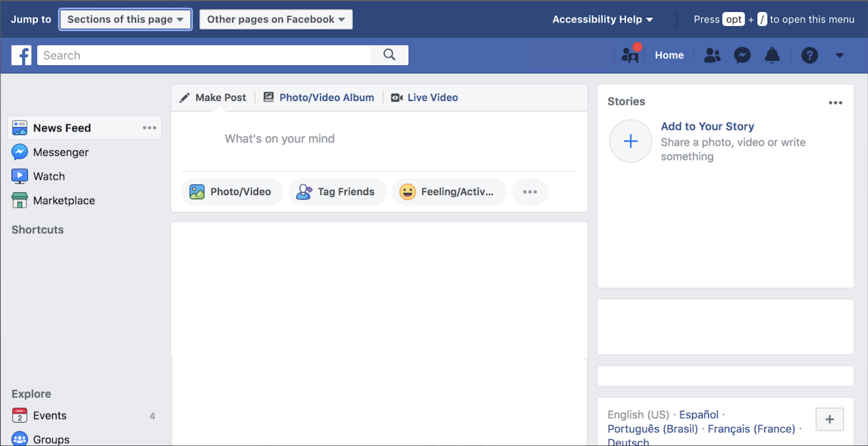
Task: Open Marketplace in left sidebar
Action: click(64, 200)
